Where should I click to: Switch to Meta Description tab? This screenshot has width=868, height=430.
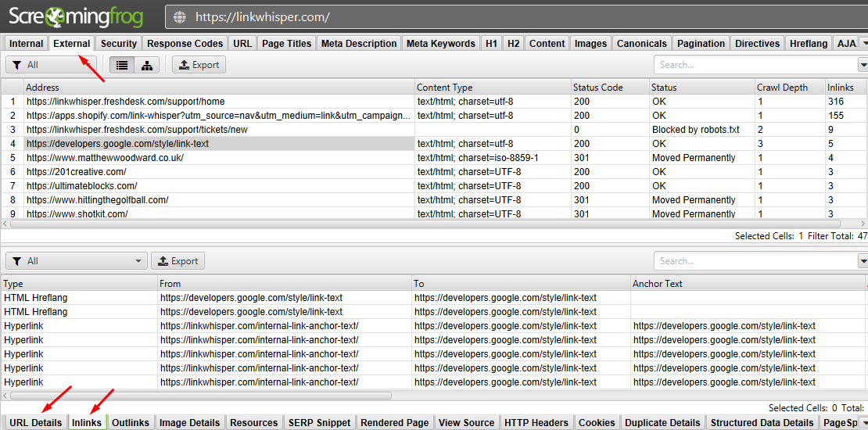[x=359, y=44]
